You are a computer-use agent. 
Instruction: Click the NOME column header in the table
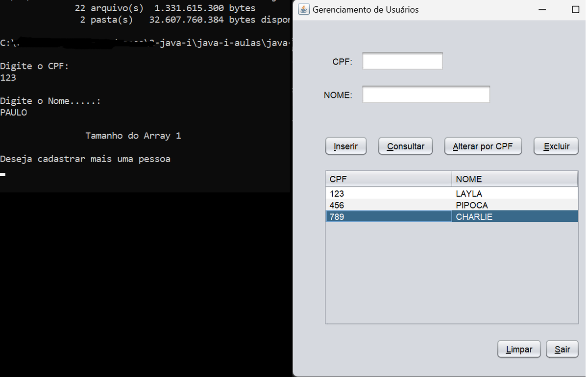click(x=514, y=179)
